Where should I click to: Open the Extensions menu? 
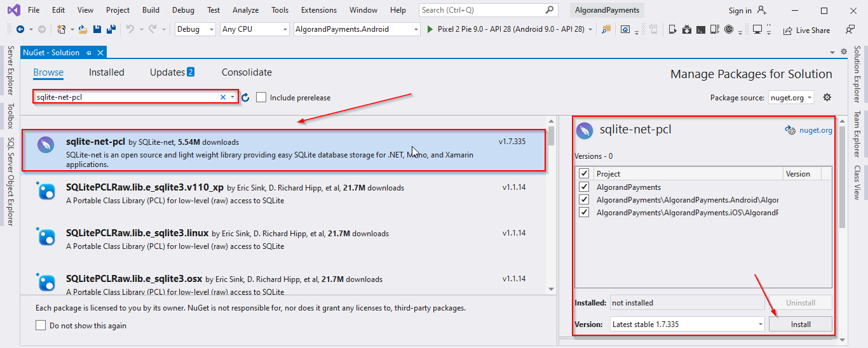319,10
